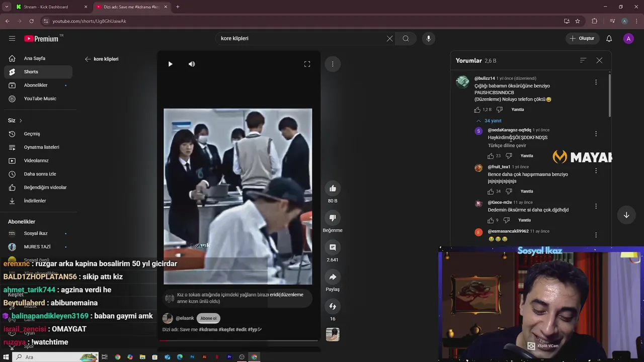Open YouTube Music in the sidebar
This screenshot has width=644, height=362.
[x=38, y=99]
